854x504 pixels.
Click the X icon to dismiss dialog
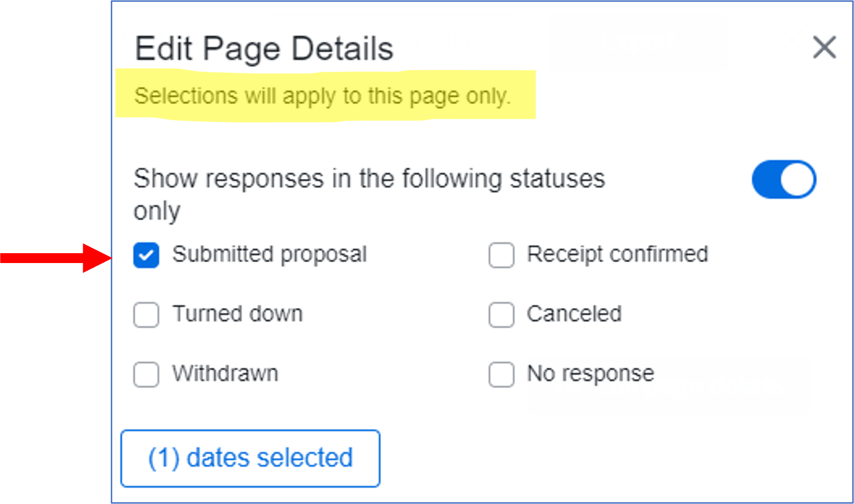823,48
